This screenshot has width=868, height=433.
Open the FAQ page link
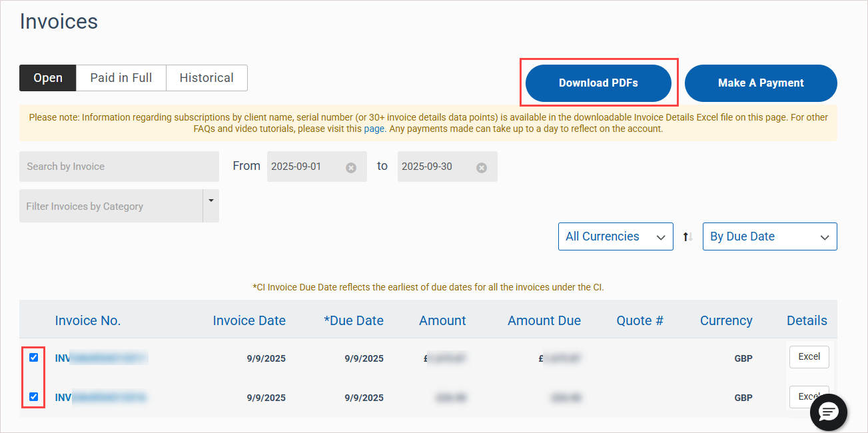pos(374,129)
